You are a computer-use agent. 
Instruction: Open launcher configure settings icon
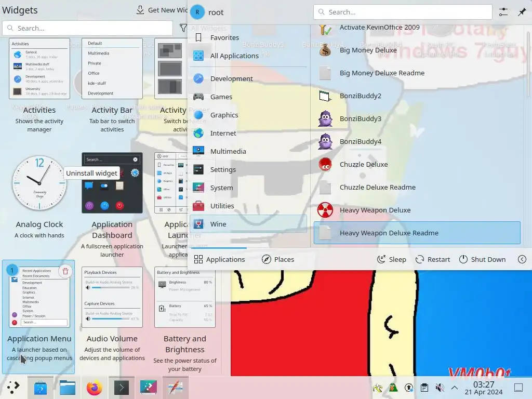point(503,12)
